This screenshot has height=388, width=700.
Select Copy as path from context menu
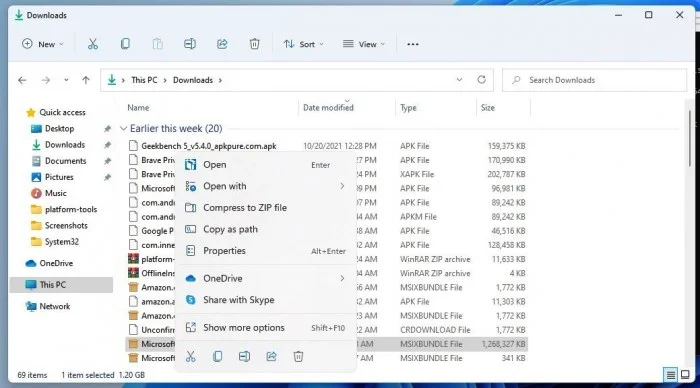pos(266,229)
